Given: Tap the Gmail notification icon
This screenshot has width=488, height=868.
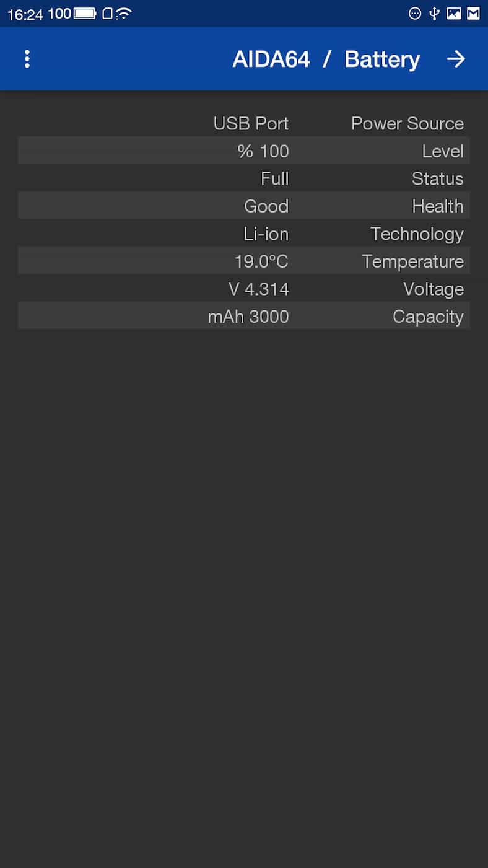Looking at the screenshot, I should 473,14.
